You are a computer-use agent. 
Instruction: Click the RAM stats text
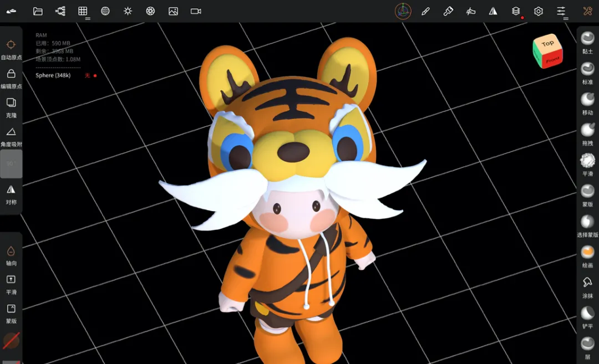41,35
